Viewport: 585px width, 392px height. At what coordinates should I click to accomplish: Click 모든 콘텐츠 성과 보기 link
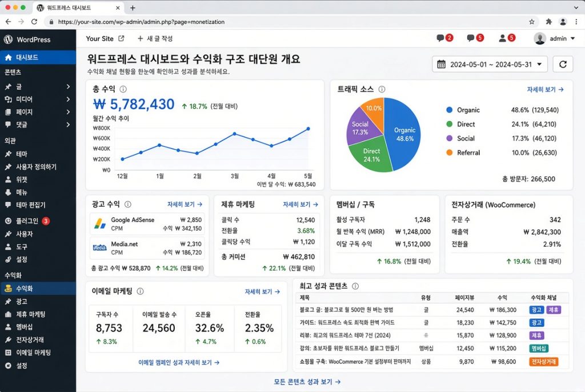point(307,382)
